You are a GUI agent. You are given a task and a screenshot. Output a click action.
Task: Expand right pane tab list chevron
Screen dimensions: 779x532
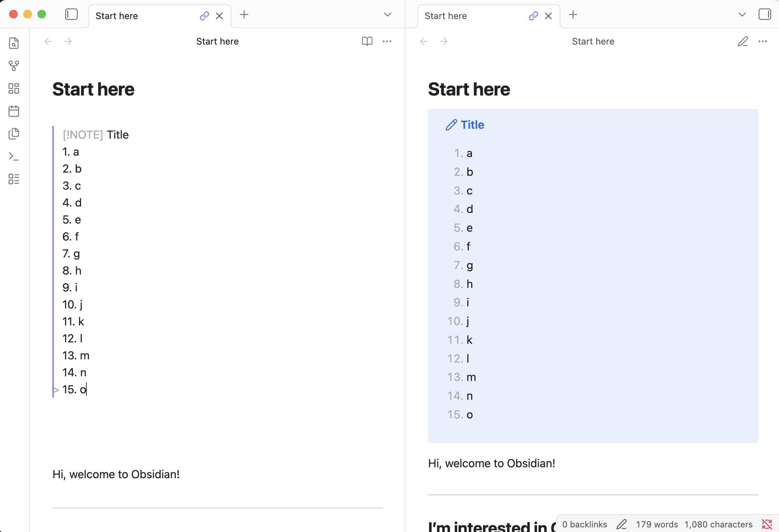point(742,15)
